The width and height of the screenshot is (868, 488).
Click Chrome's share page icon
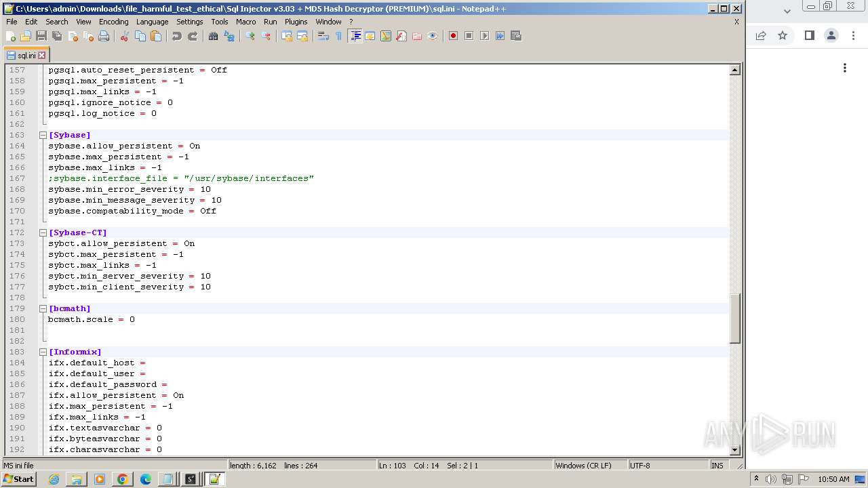click(761, 35)
